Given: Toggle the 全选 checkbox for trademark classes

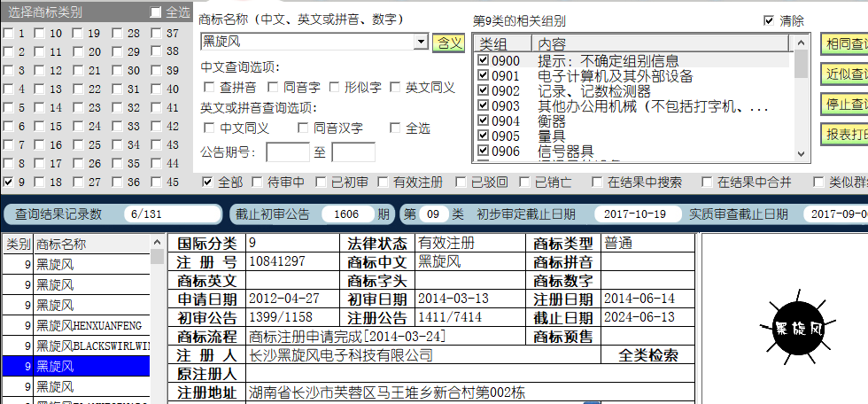Looking at the screenshot, I should (x=156, y=12).
